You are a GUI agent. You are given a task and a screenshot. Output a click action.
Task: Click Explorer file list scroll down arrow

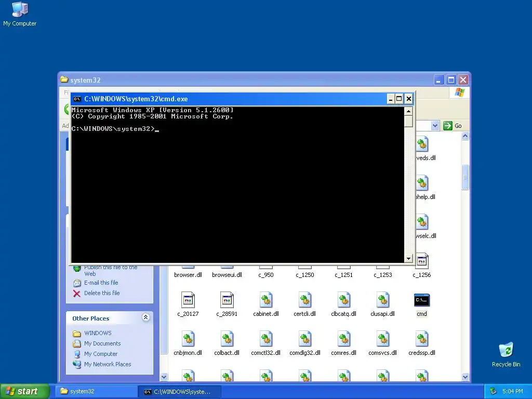465,377
